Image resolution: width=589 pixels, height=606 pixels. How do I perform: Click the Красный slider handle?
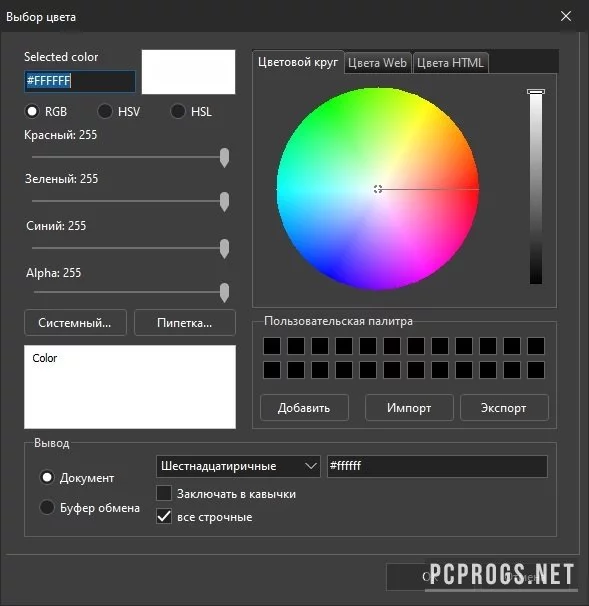pyautogui.click(x=224, y=157)
